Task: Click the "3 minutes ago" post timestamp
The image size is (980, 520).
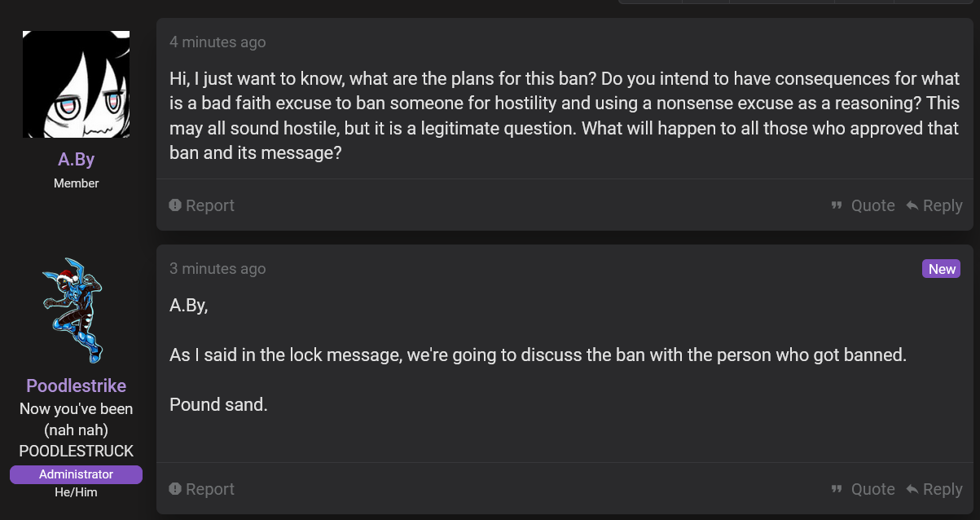Action: [x=218, y=269]
